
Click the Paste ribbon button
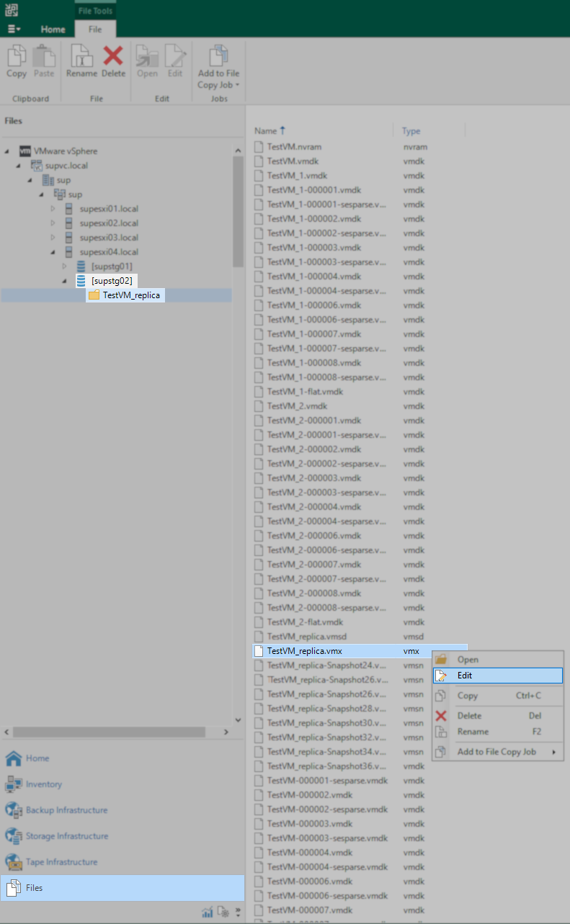click(44, 61)
